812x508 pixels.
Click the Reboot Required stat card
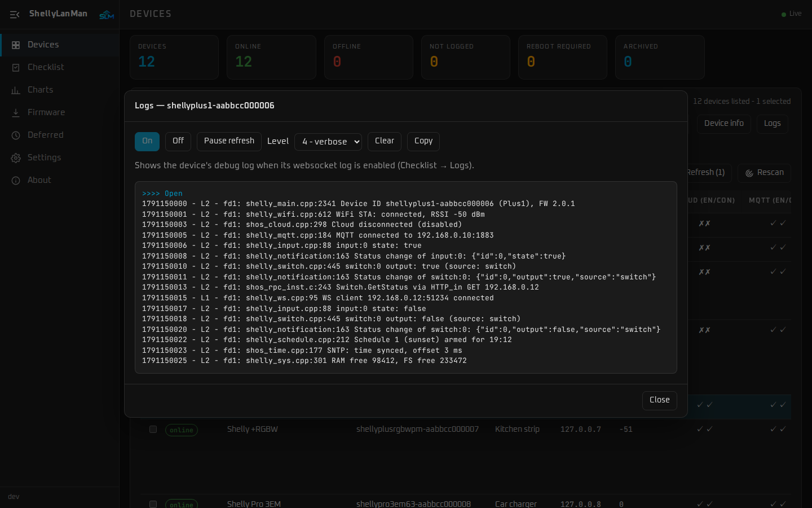coord(563,57)
